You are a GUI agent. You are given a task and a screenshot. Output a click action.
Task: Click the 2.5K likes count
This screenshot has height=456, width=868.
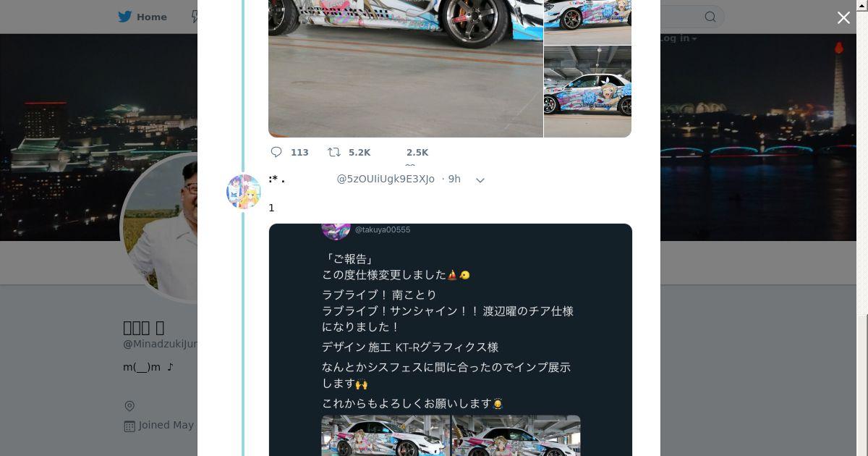417,152
